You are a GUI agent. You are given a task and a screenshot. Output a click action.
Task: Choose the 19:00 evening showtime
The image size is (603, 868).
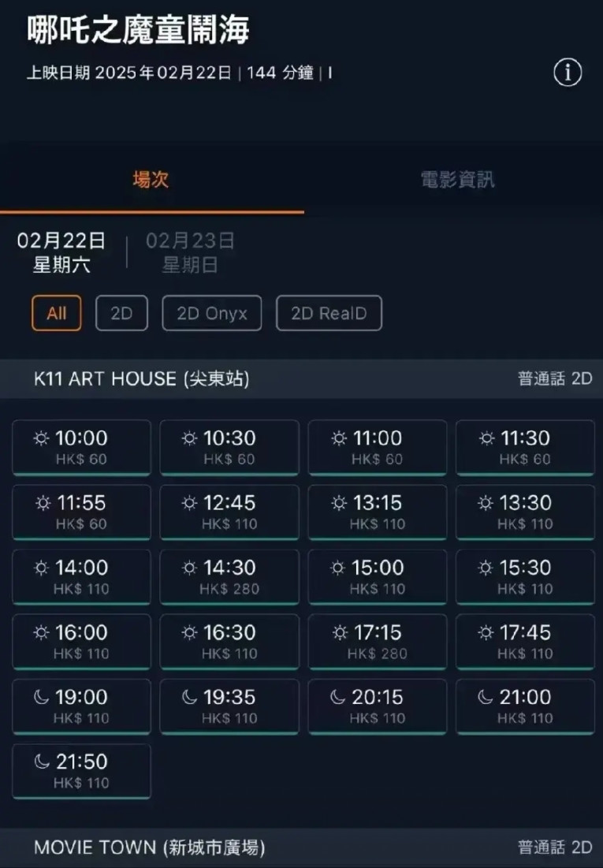pyautogui.click(x=81, y=707)
